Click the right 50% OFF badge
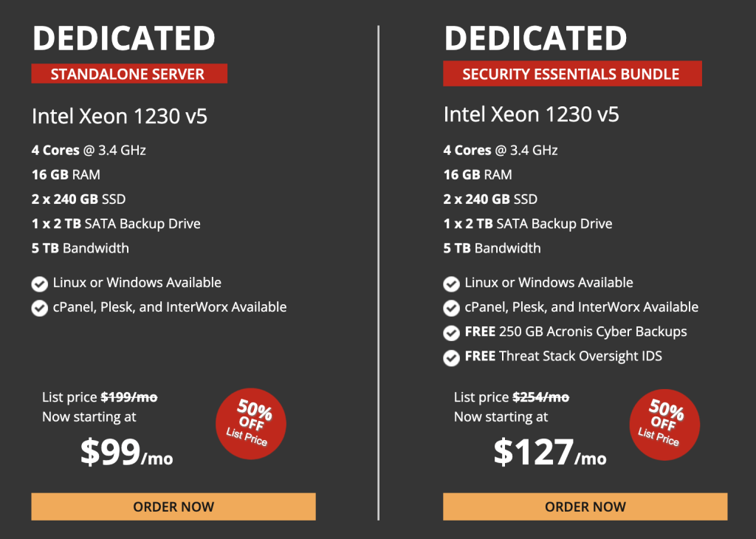Image resolution: width=756 pixels, height=539 pixels. click(x=662, y=423)
